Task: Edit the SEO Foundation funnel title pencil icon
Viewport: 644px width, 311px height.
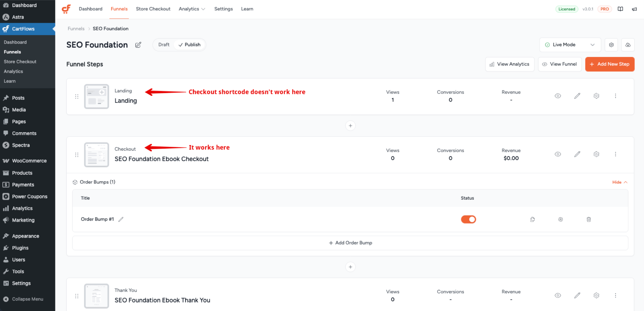Action: pos(138,45)
